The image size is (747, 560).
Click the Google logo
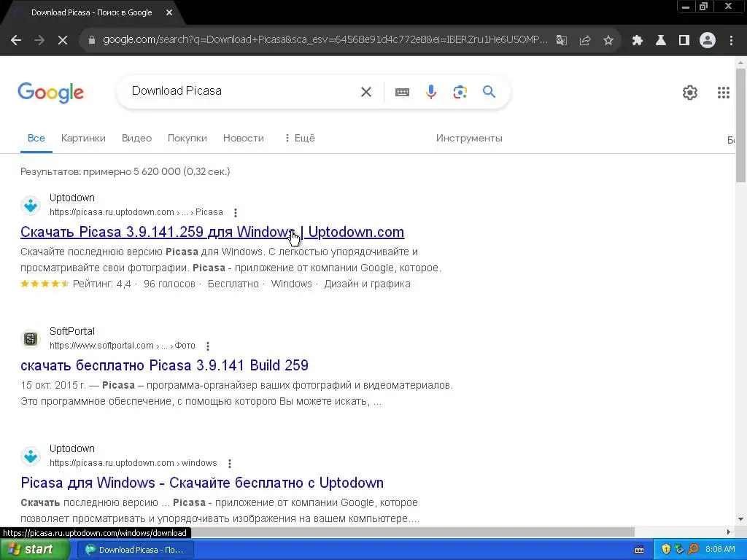50,93
